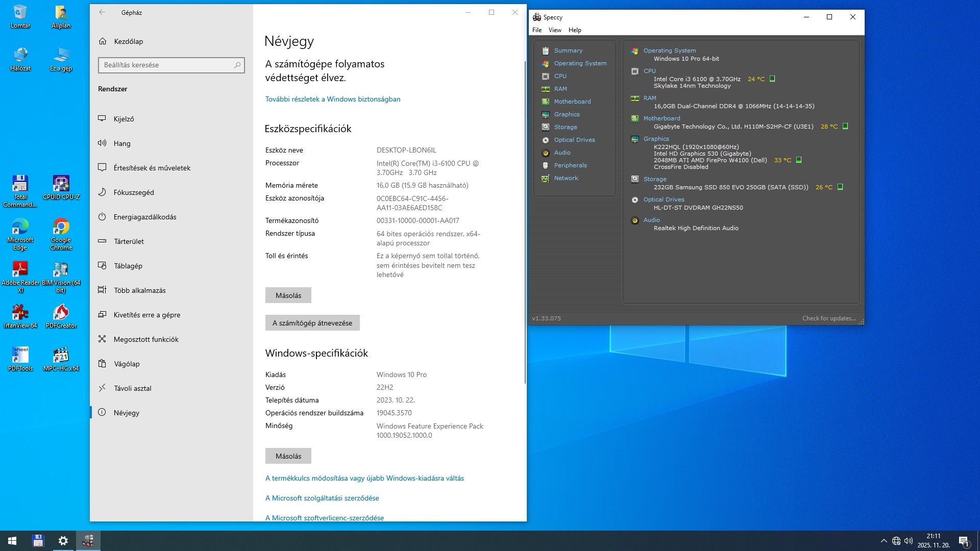Viewport: 980px width, 551px height.
Task: Click the Settings gear in taskbar
Action: 63,541
